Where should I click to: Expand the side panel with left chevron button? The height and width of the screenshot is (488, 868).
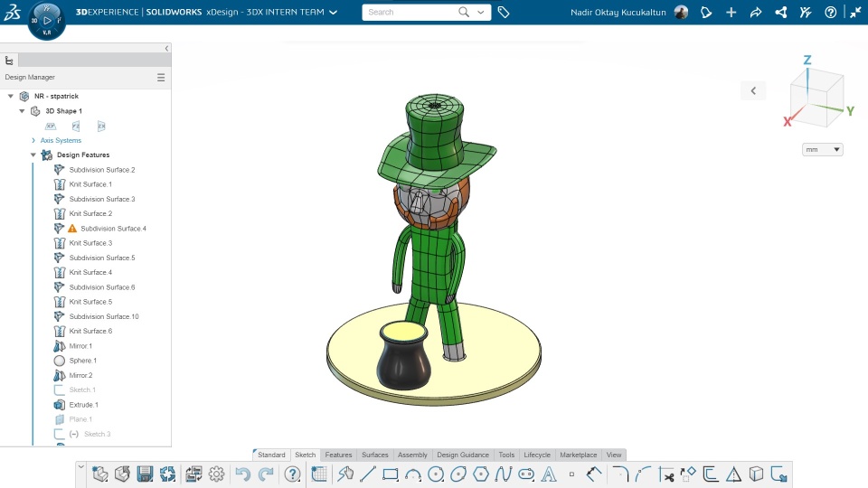coord(753,90)
